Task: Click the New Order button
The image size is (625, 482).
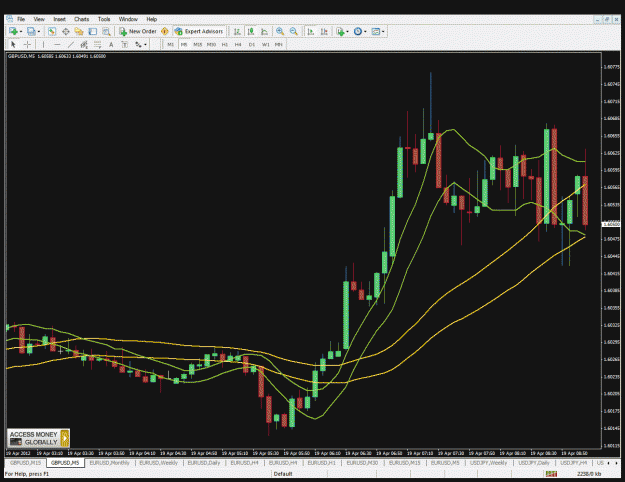Action: point(138,31)
